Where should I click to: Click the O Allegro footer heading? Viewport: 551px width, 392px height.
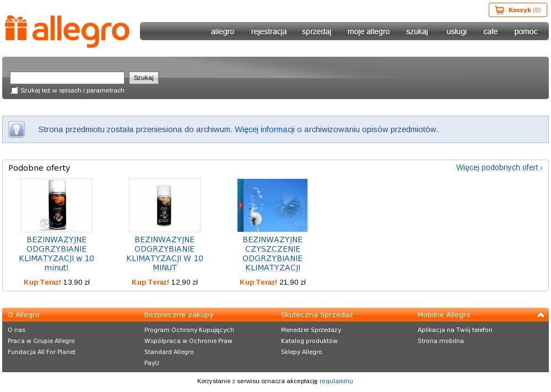[x=24, y=315]
